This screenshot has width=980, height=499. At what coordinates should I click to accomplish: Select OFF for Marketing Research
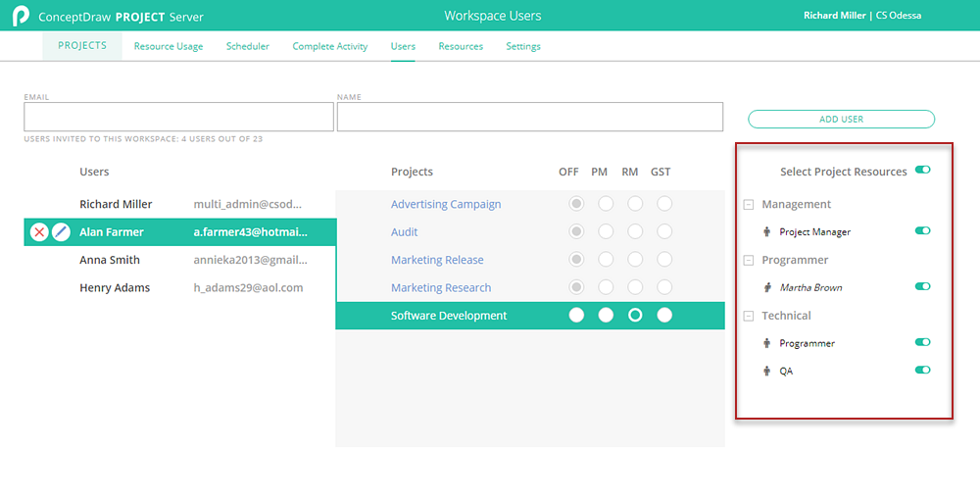pos(576,287)
